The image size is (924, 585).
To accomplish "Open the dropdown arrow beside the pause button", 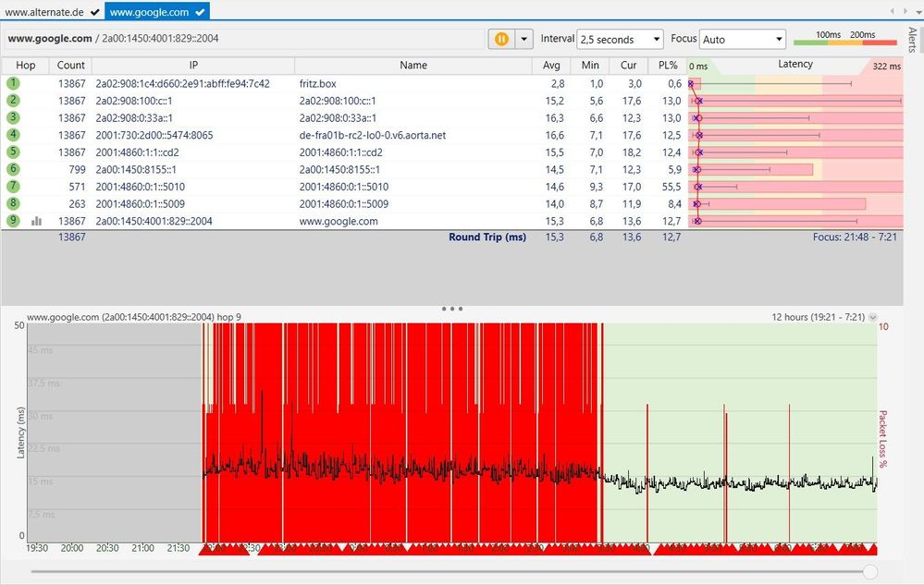I will coord(524,39).
